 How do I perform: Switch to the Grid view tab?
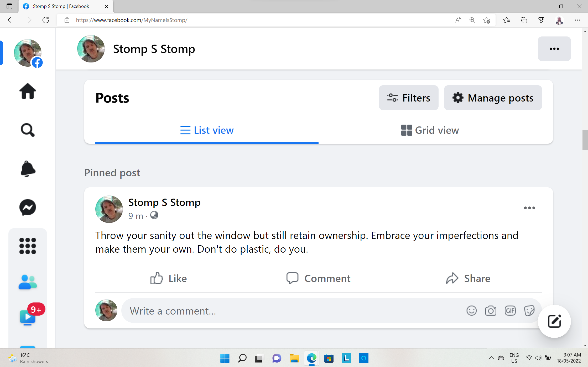[430, 130]
